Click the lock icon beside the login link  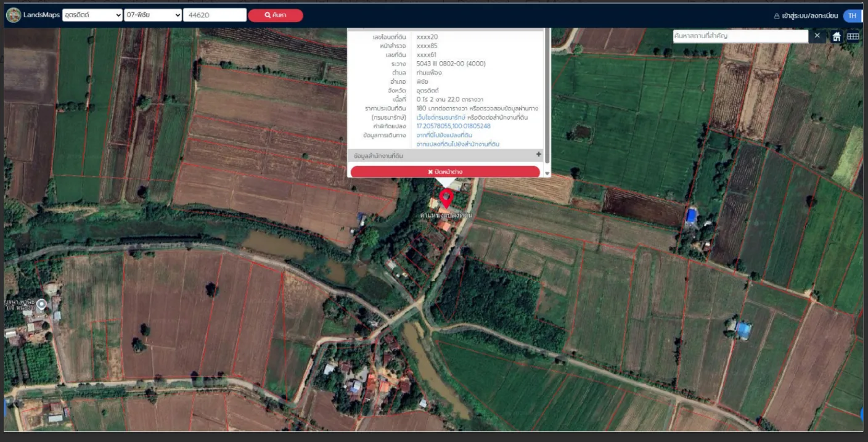click(777, 16)
